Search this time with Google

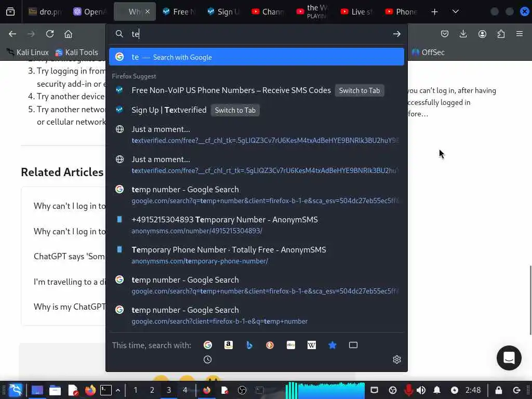[208, 345]
